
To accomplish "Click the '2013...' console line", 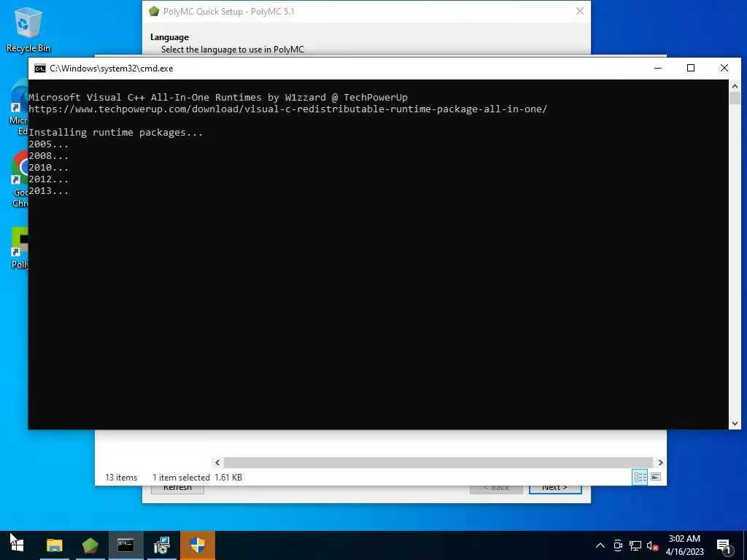I will point(48,191).
